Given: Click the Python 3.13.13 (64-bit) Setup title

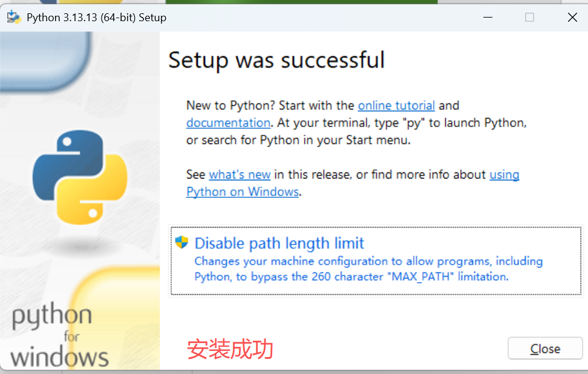Looking at the screenshot, I should point(96,18).
